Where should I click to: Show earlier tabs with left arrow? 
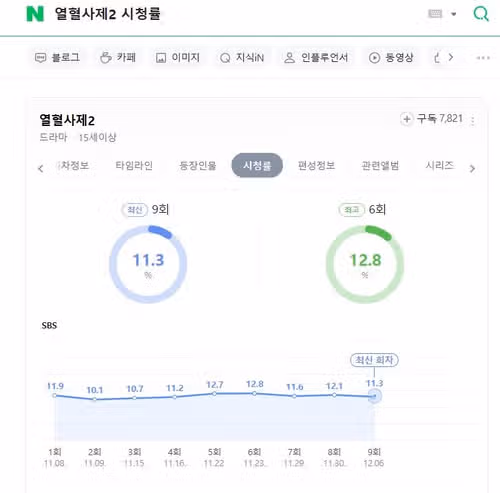41,168
